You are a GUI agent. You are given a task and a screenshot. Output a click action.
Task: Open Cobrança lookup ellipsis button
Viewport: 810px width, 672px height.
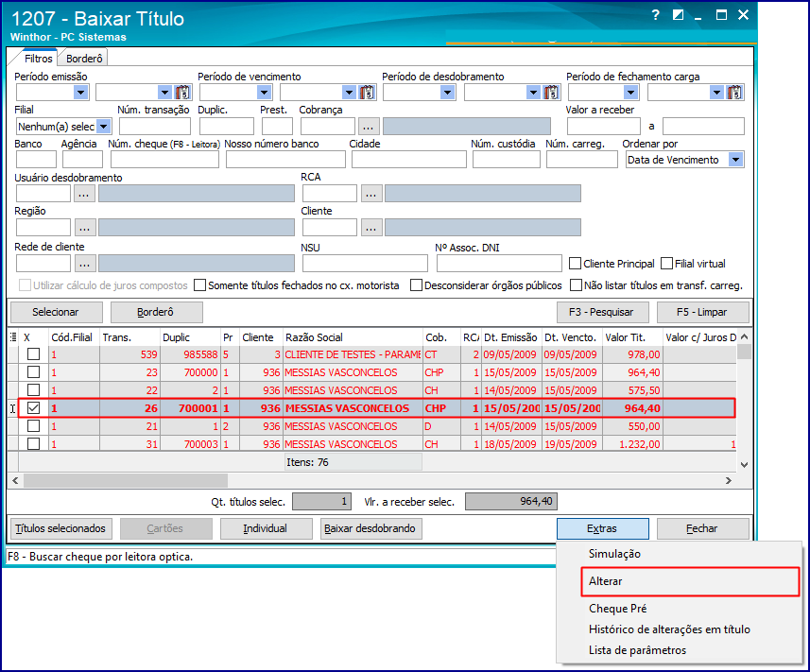point(368,126)
